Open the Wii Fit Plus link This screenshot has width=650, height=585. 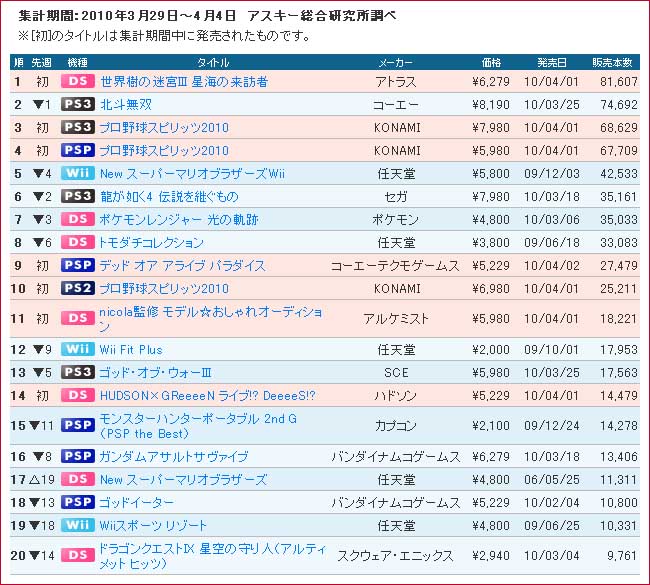[x=131, y=350]
